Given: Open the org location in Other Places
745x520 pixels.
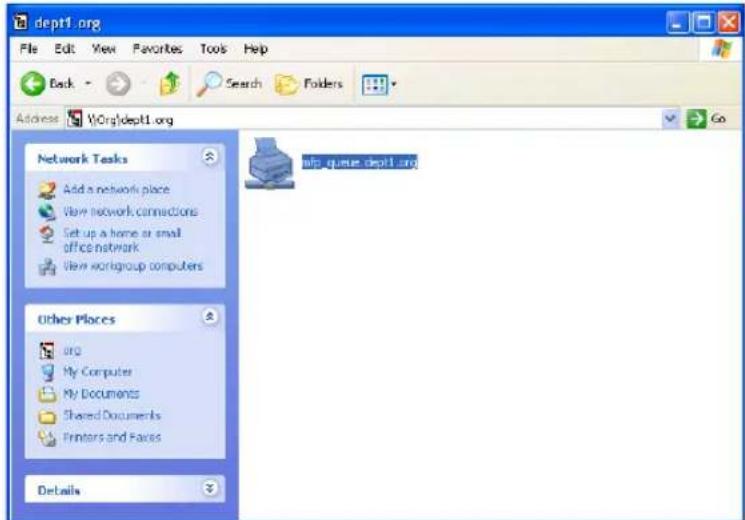Looking at the screenshot, I should 72,350.
